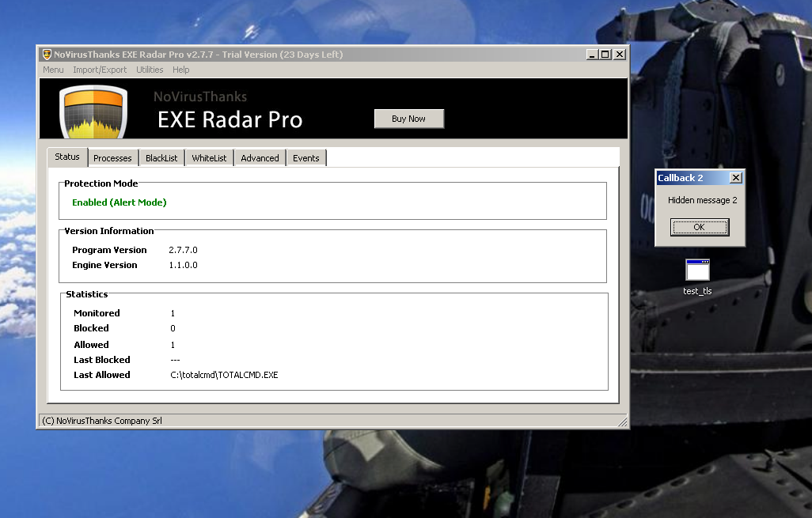Image resolution: width=812 pixels, height=518 pixels.
Task: Switch to the BlackList tab
Action: coord(161,158)
